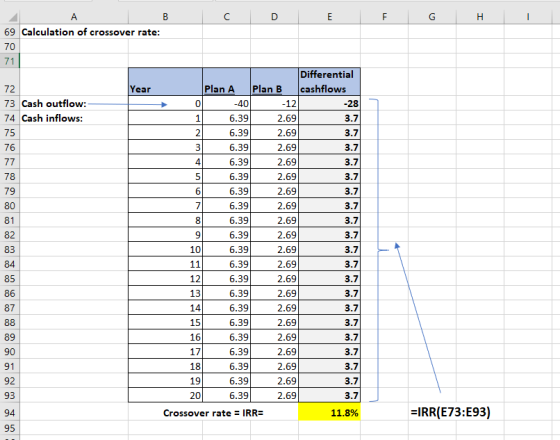The height and width of the screenshot is (440, 560).
Task: Select row 83 header
Action: 10,249
